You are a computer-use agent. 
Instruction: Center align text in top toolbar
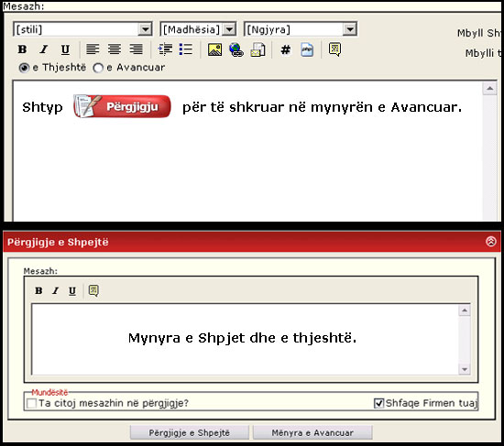point(115,49)
